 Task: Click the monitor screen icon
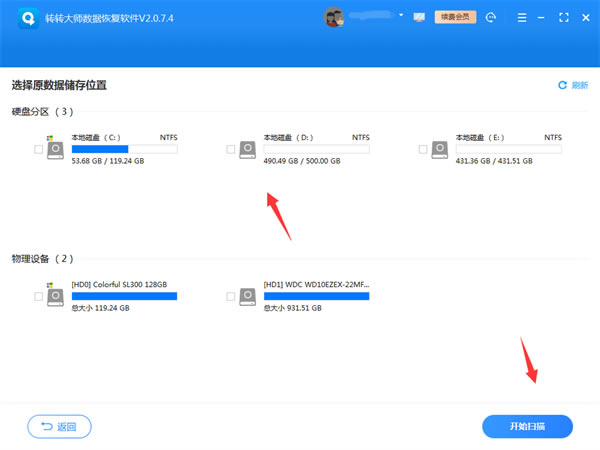click(418, 17)
